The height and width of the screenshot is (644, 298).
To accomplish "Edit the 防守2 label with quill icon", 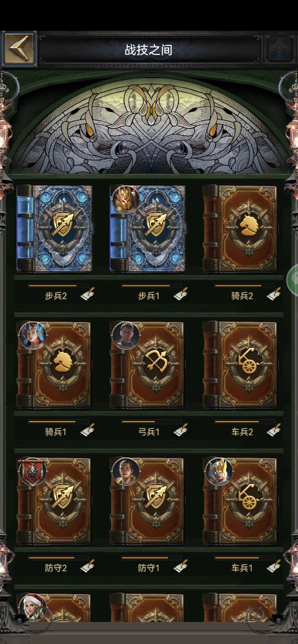I will 88,566.
